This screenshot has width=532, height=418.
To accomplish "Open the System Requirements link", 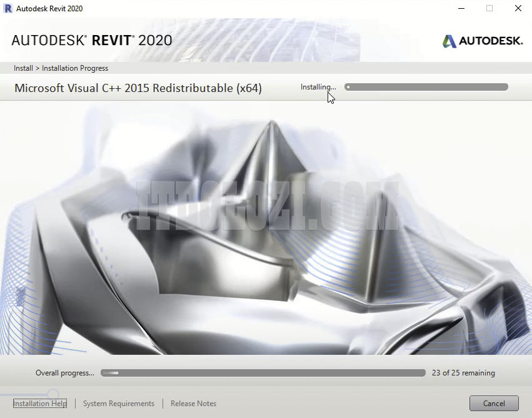I will [119, 404].
